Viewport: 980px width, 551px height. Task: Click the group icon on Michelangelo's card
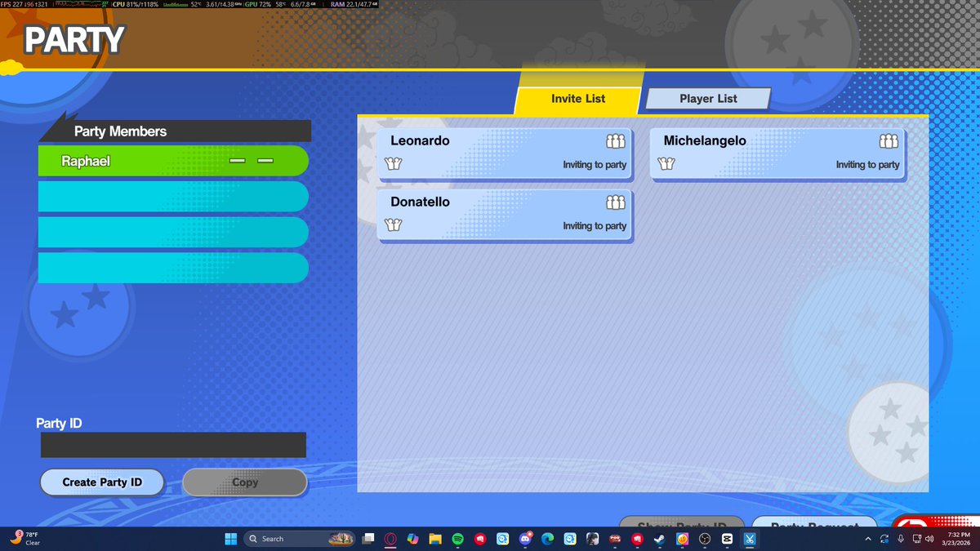(x=889, y=141)
